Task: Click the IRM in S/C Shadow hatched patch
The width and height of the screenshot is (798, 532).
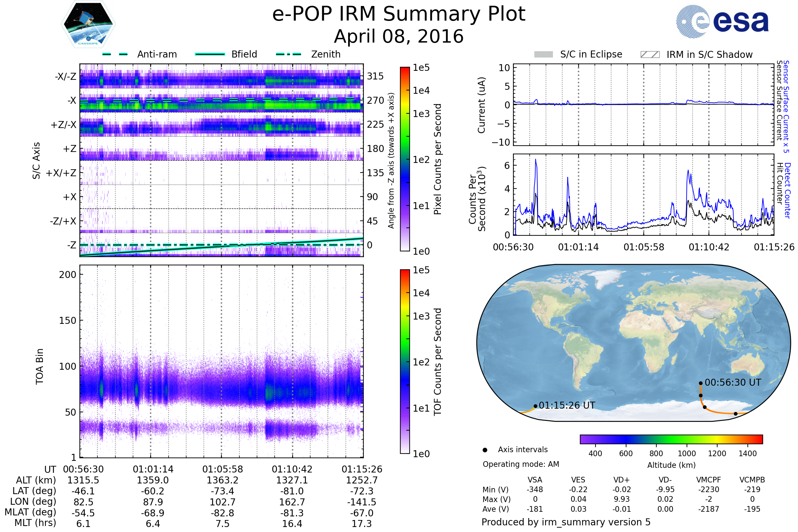Action: coord(650,55)
